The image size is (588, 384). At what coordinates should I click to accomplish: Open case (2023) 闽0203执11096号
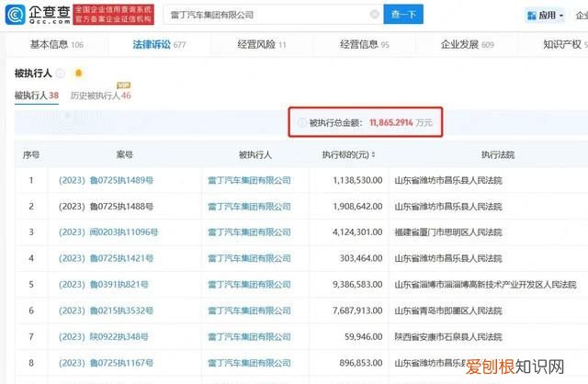click(x=108, y=233)
